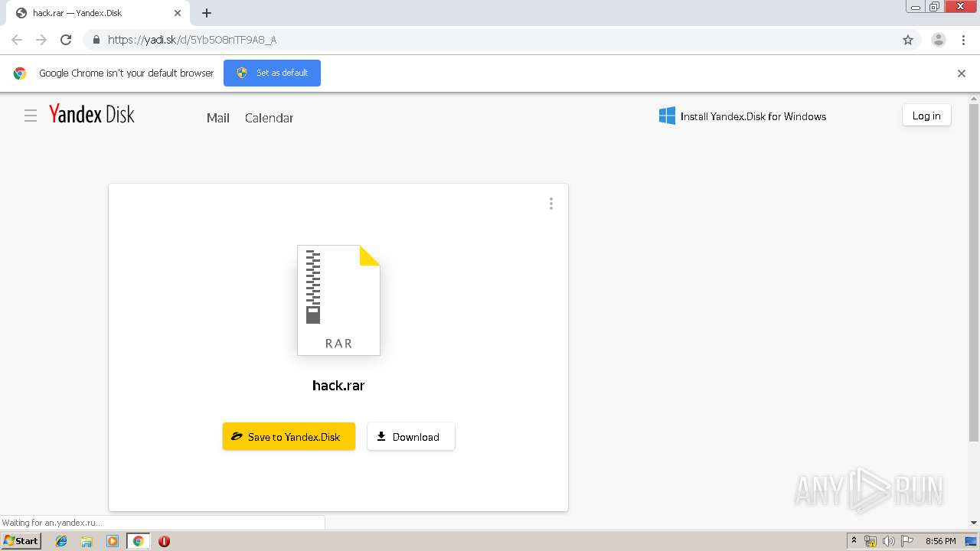
Task: Bookmark this page with the star icon
Action: (908, 40)
